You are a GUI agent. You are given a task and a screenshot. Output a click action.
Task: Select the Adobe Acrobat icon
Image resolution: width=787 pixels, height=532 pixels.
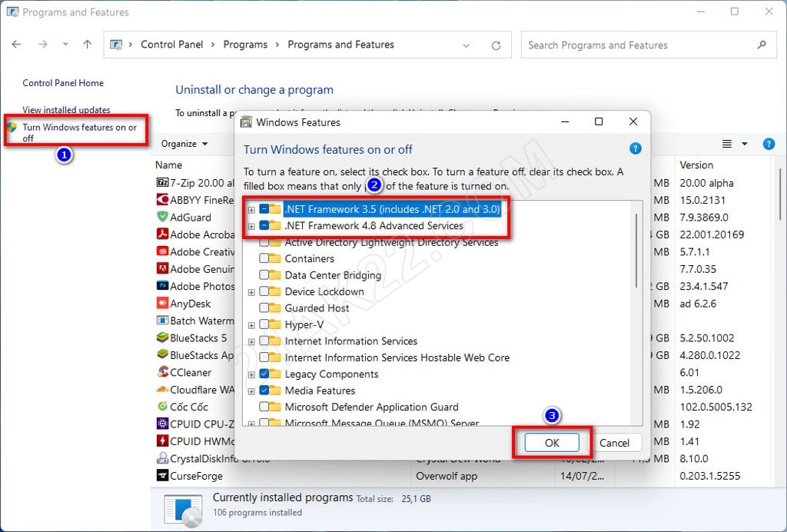tap(162, 234)
